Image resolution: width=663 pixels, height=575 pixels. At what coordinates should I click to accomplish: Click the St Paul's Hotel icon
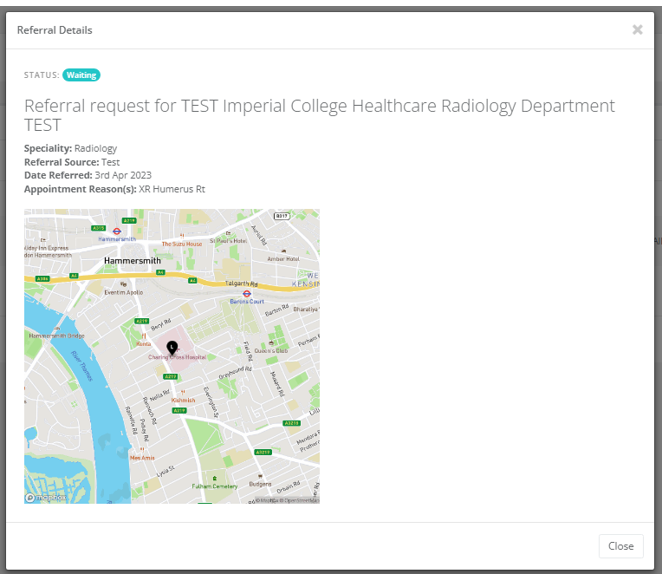[x=228, y=233]
